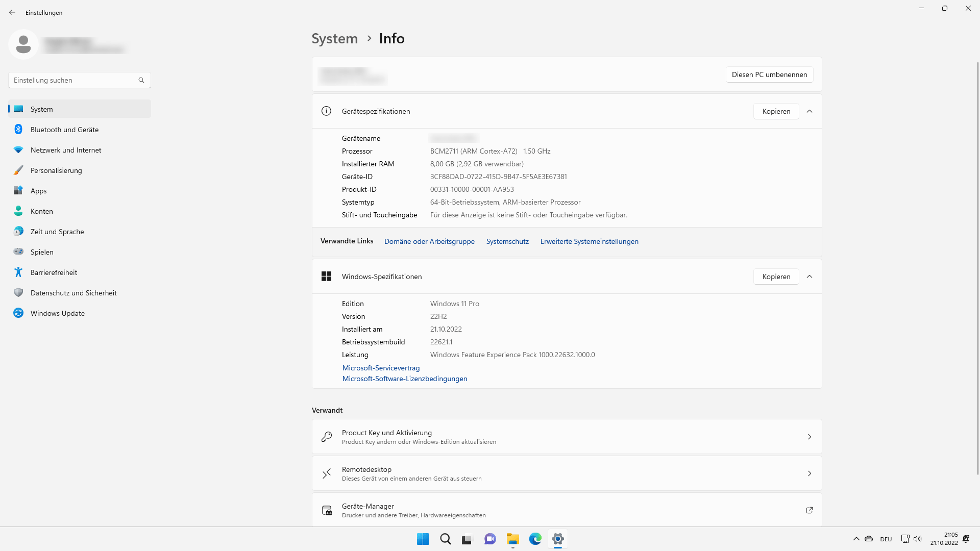Click the user account avatar
The width and height of the screenshot is (980, 551).
click(23, 44)
